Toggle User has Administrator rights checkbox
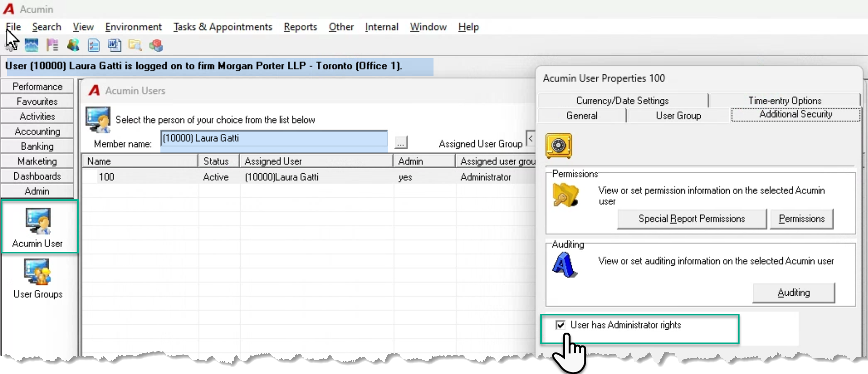The height and width of the screenshot is (374, 868). pos(560,325)
